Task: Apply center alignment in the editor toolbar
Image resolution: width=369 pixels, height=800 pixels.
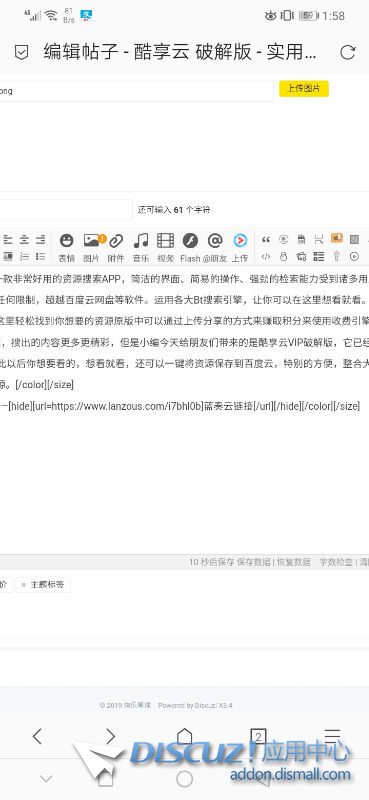Action: coord(24,239)
